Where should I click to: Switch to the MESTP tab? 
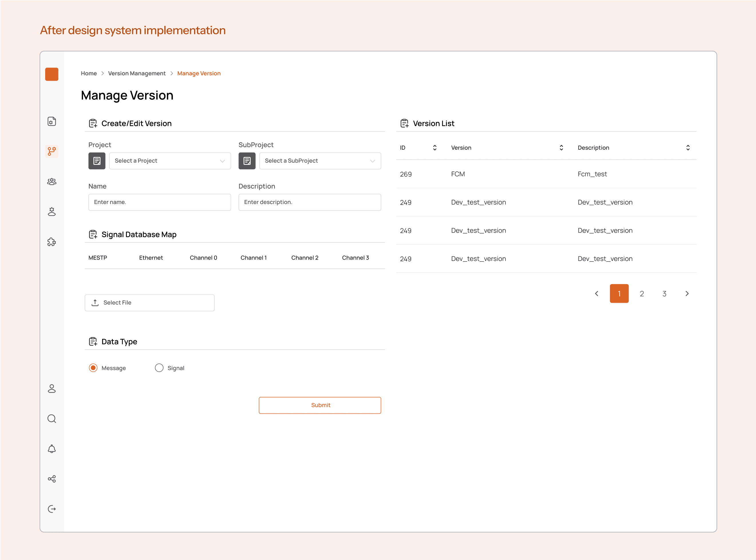coord(98,258)
